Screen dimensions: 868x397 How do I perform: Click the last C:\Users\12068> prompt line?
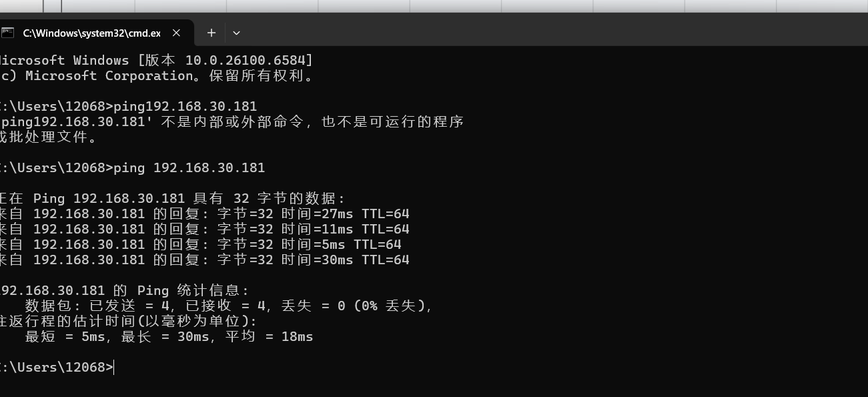[57, 368]
